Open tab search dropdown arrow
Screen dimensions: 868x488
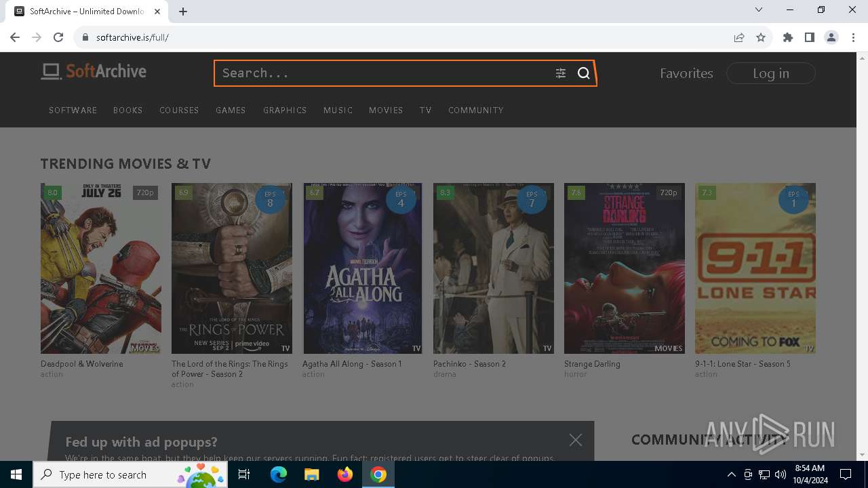pos(759,9)
